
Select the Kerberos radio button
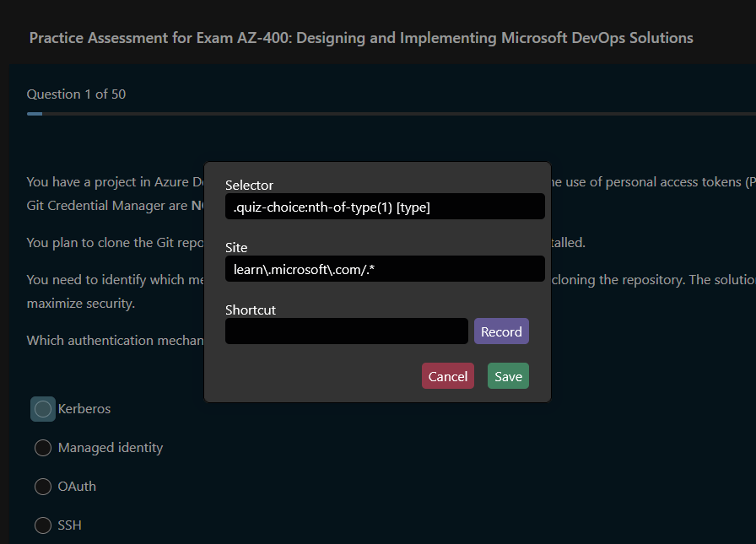coord(43,409)
